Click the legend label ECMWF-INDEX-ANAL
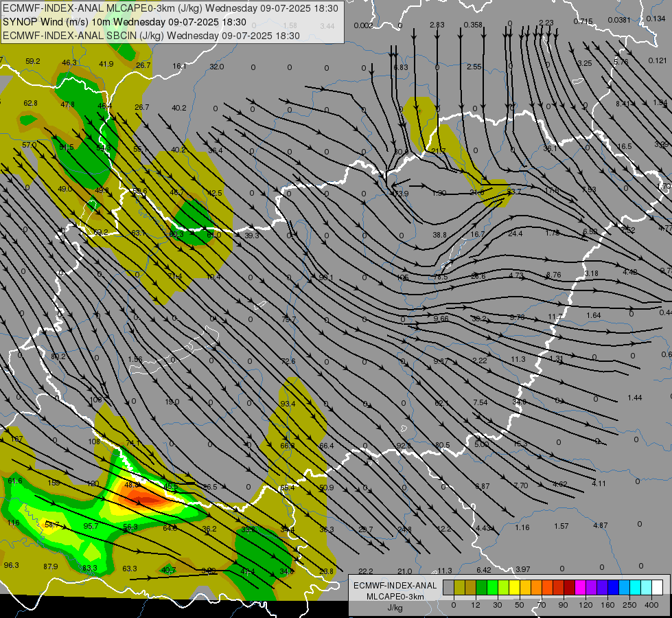 [x=395, y=586]
